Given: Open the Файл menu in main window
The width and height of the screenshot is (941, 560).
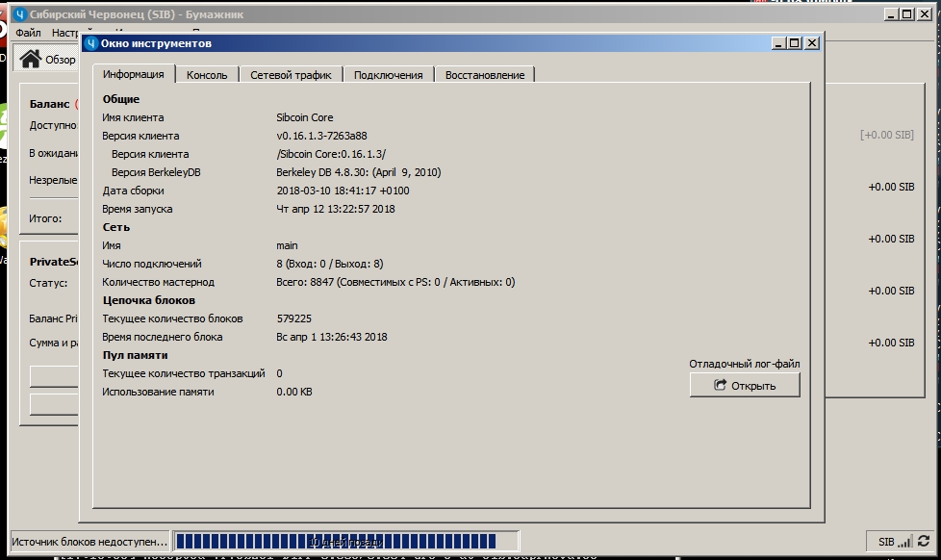Looking at the screenshot, I should click(28, 33).
